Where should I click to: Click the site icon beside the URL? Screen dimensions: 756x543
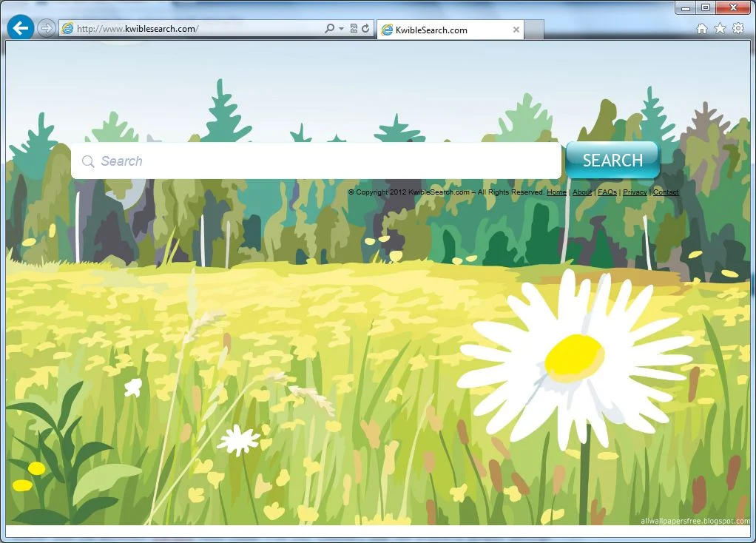pyautogui.click(x=68, y=28)
